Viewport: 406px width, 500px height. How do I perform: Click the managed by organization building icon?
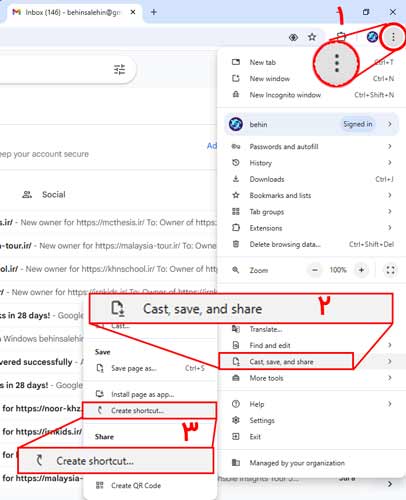[x=236, y=463]
